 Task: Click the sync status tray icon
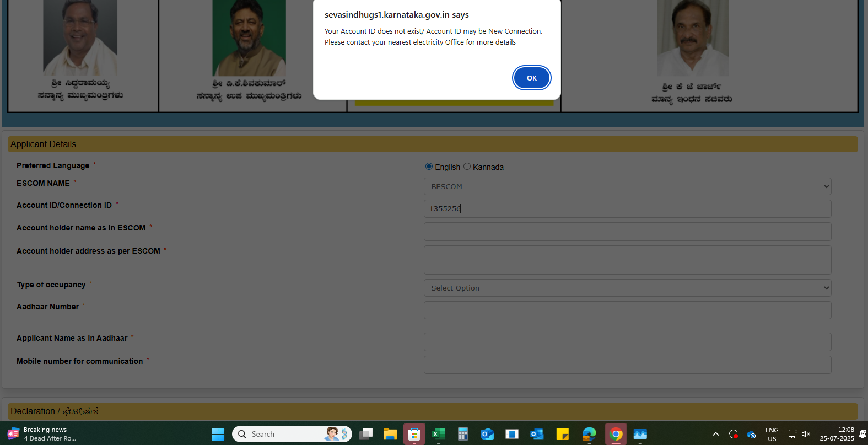(733, 434)
